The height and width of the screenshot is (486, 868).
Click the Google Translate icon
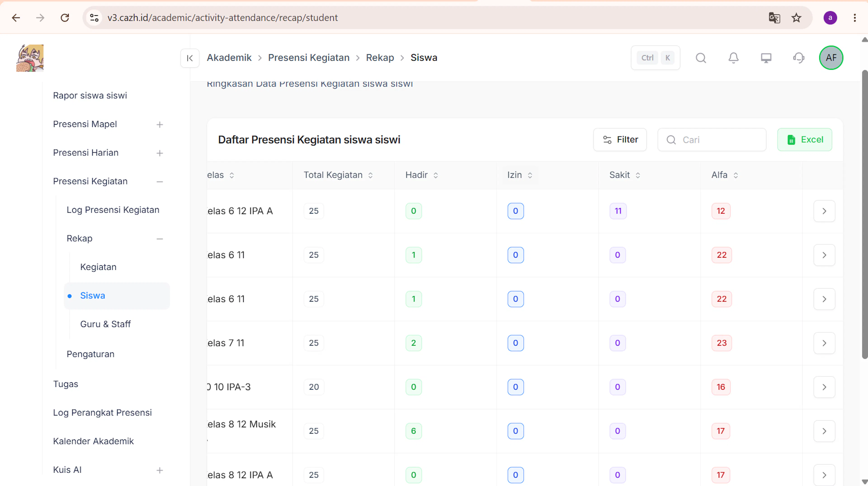click(774, 18)
